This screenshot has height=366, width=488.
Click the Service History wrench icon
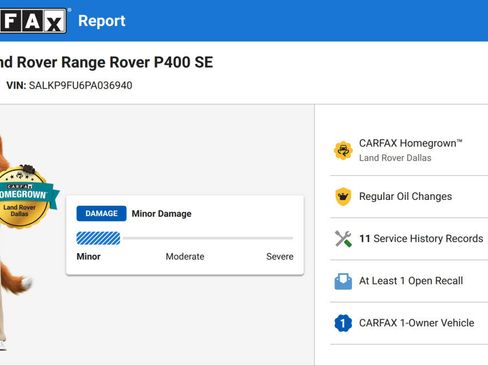tap(343, 239)
